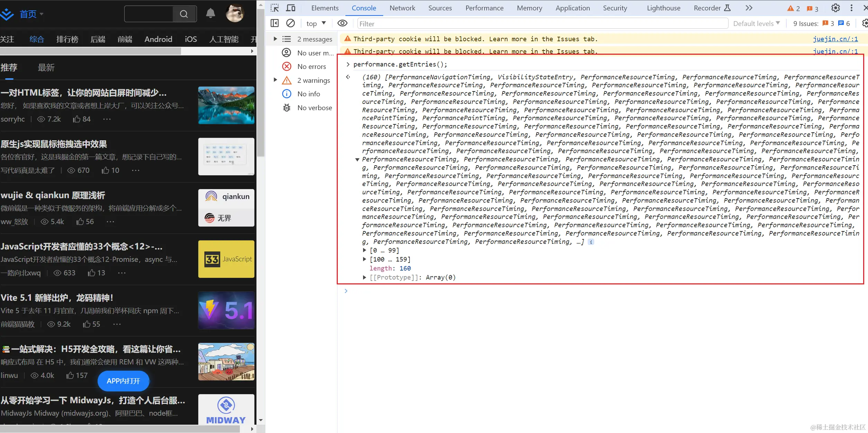Image resolution: width=868 pixels, height=433 pixels.
Task: Switch to the Sources tab
Action: [440, 8]
